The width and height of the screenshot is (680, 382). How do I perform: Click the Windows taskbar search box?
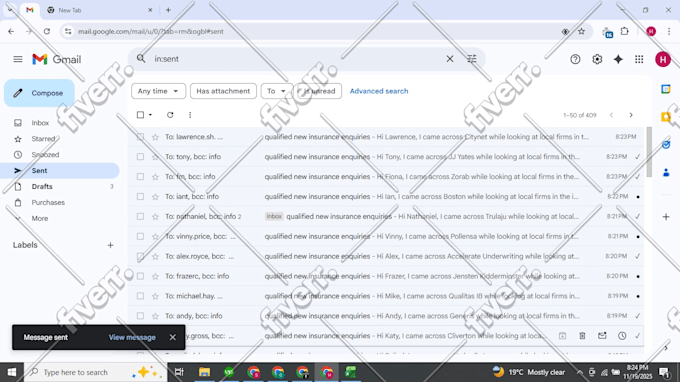(95, 372)
